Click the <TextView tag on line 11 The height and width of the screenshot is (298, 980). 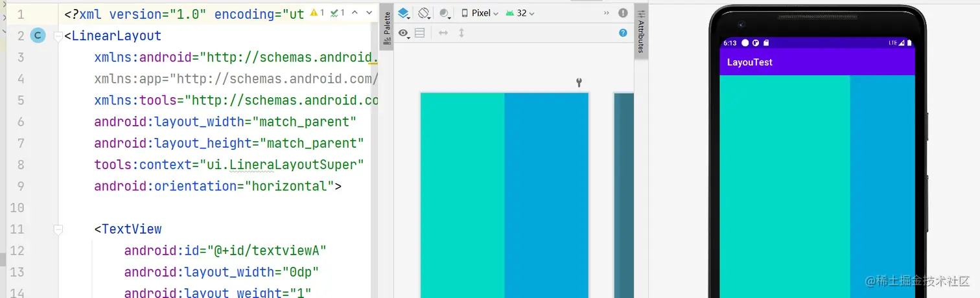click(128, 229)
